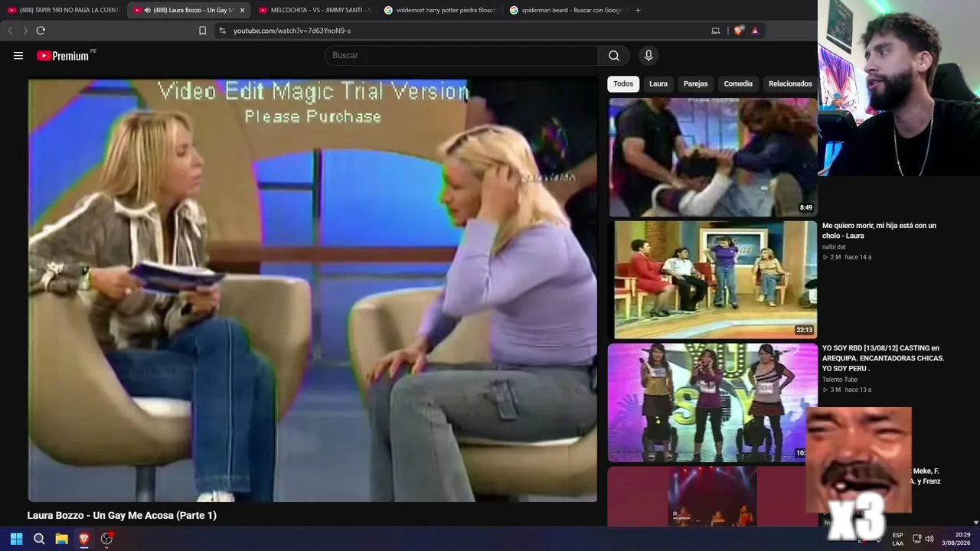Open the 22:13 recommended video thumbnail
Viewport: 980px width, 551px height.
click(713, 280)
